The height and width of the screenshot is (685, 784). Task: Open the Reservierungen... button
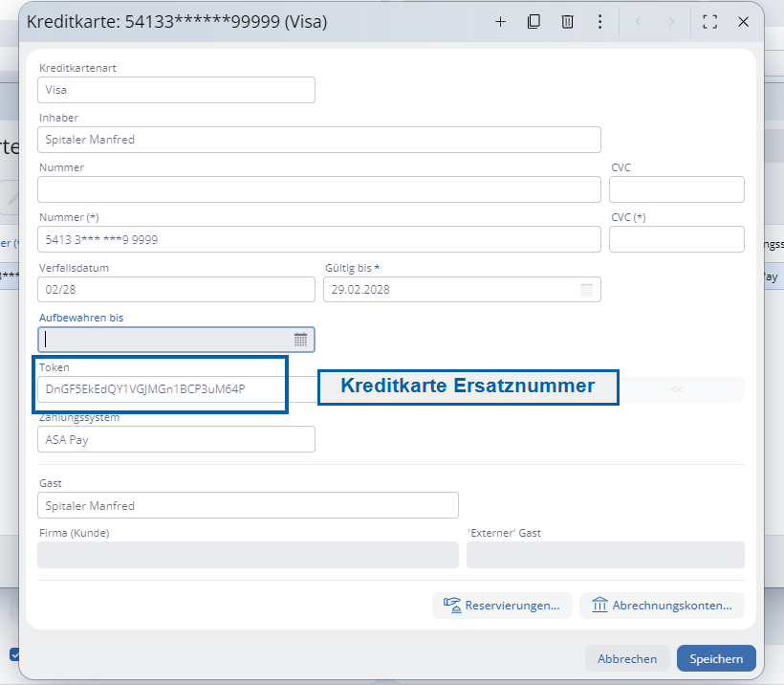[x=502, y=606]
